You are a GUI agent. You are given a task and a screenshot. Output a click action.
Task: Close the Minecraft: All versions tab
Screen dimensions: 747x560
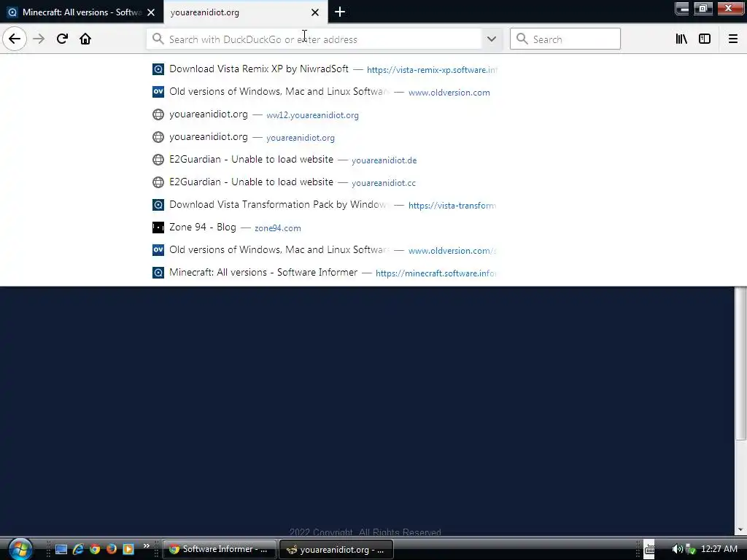point(151,12)
